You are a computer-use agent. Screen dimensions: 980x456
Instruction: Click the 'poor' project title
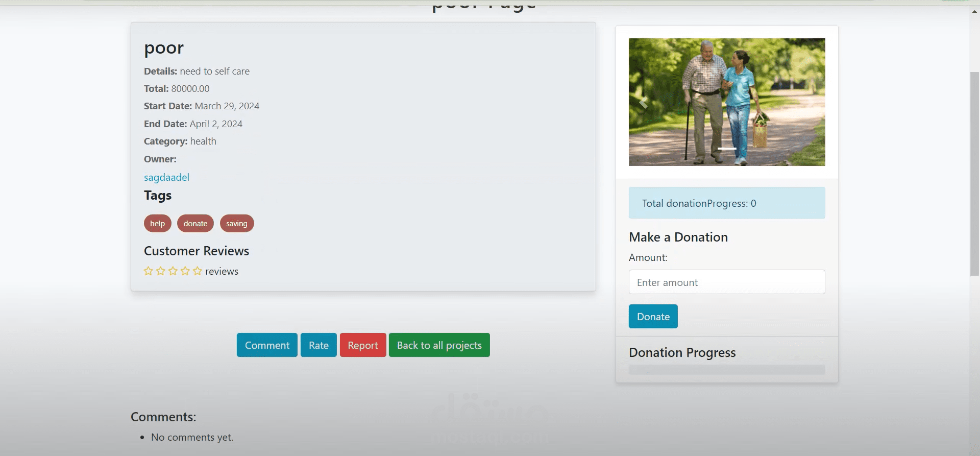164,48
